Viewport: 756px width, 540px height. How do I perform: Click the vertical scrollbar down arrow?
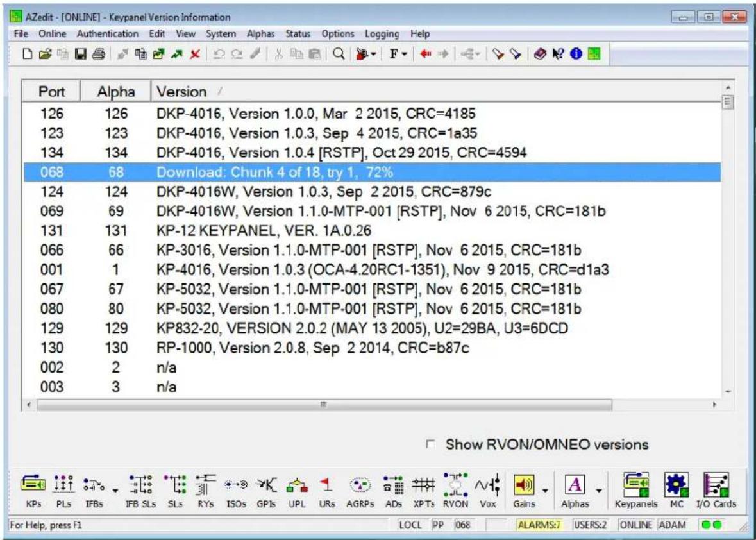click(728, 391)
